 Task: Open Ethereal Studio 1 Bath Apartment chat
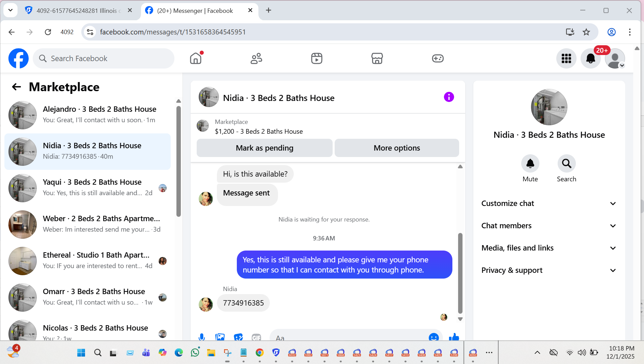click(88, 261)
